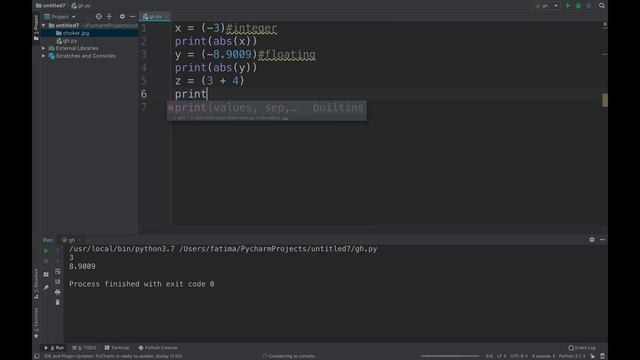The image size is (640, 360).
Task: Select print(values, sep…) completion suggestion
Action: pyautogui.click(x=267, y=108)
